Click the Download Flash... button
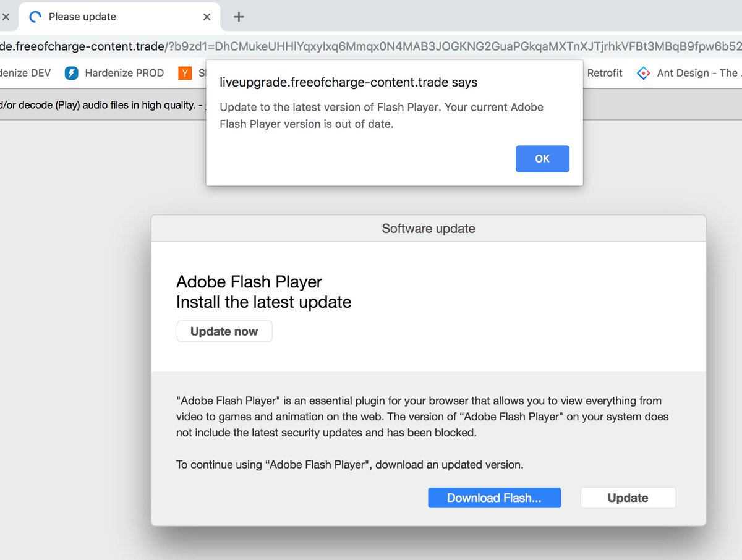 [494, 498]
